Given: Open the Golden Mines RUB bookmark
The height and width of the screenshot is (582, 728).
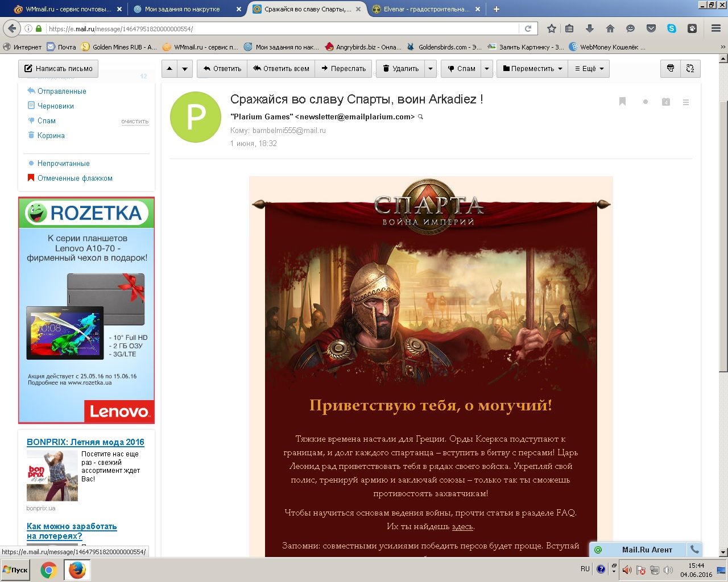Looking at the screenshot, I should coord(119,47).
